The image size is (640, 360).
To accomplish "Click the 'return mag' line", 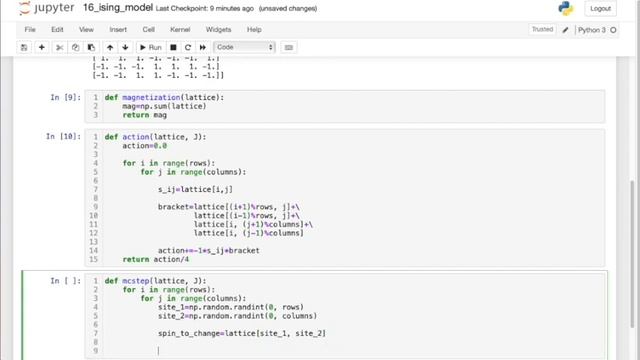I will point(144,115).
